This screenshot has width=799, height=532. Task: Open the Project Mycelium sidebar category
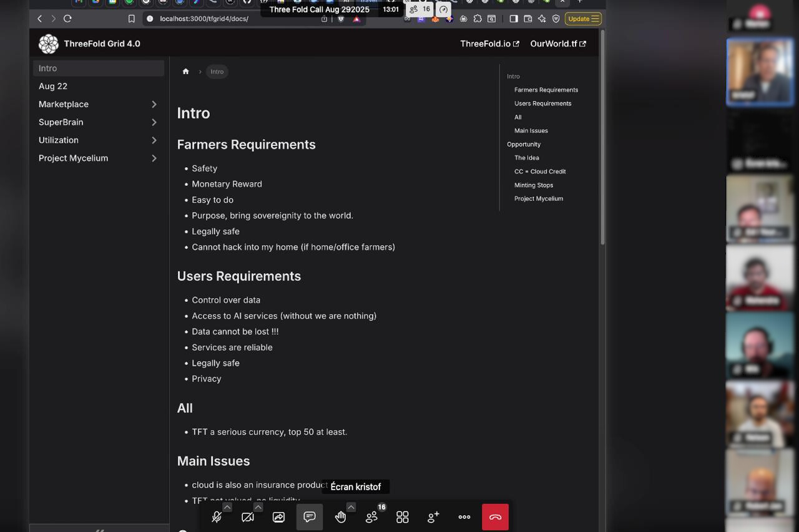[73, 158]
